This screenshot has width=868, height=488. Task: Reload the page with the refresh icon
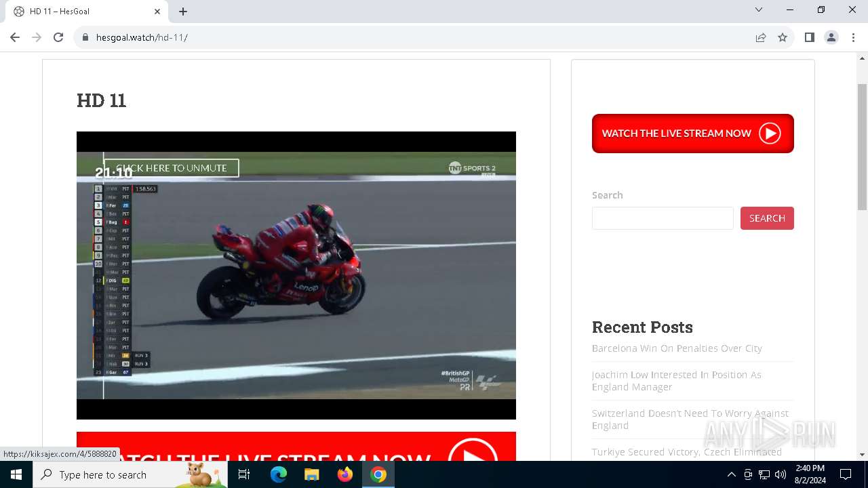click(58, 37)
